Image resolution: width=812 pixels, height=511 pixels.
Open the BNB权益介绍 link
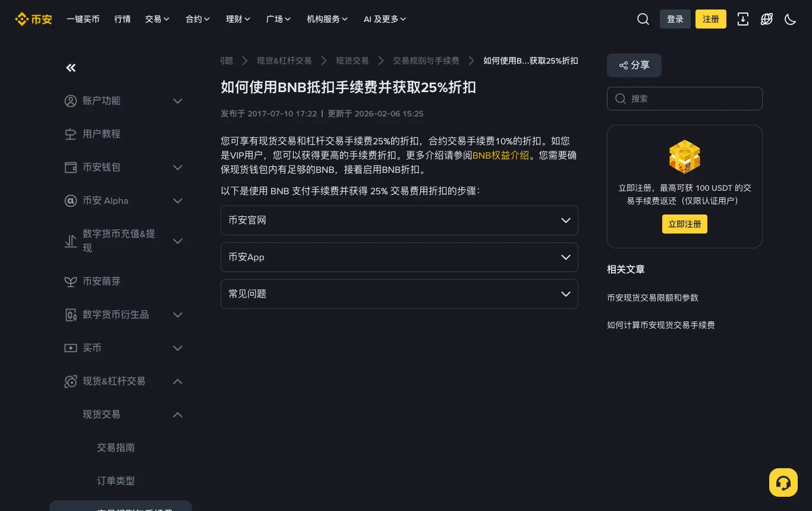click(x=501, y=156)
